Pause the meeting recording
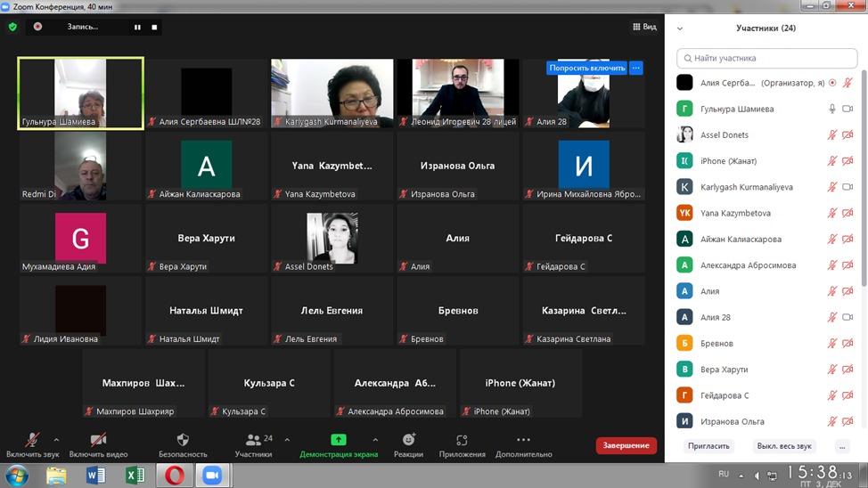 coord(137,27)
